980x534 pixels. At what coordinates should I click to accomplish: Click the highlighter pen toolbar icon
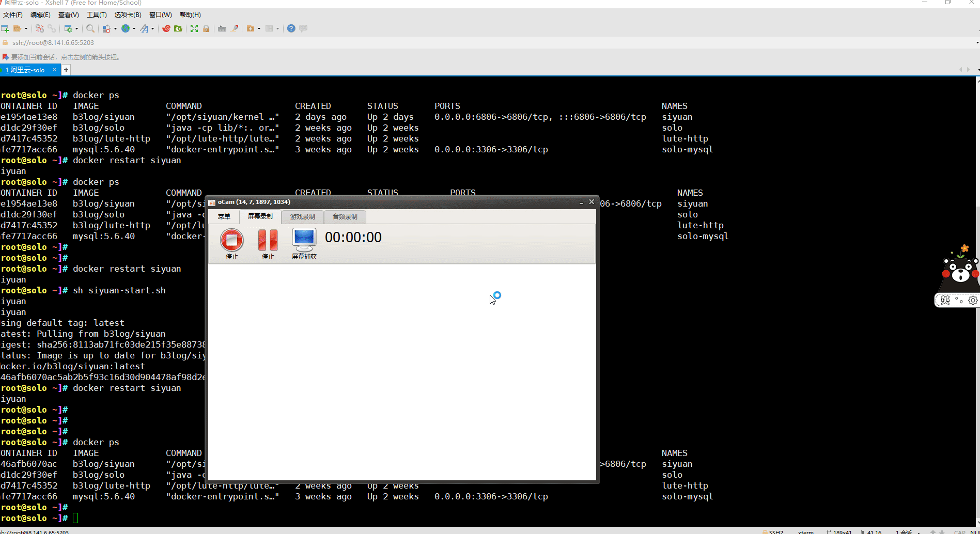235,28
